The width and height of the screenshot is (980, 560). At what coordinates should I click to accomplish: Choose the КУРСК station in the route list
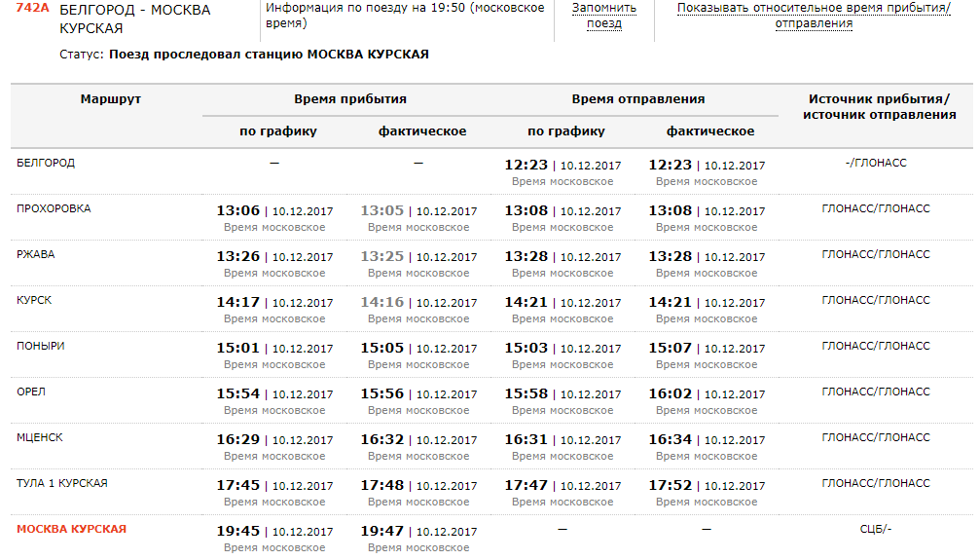[34, 300]
